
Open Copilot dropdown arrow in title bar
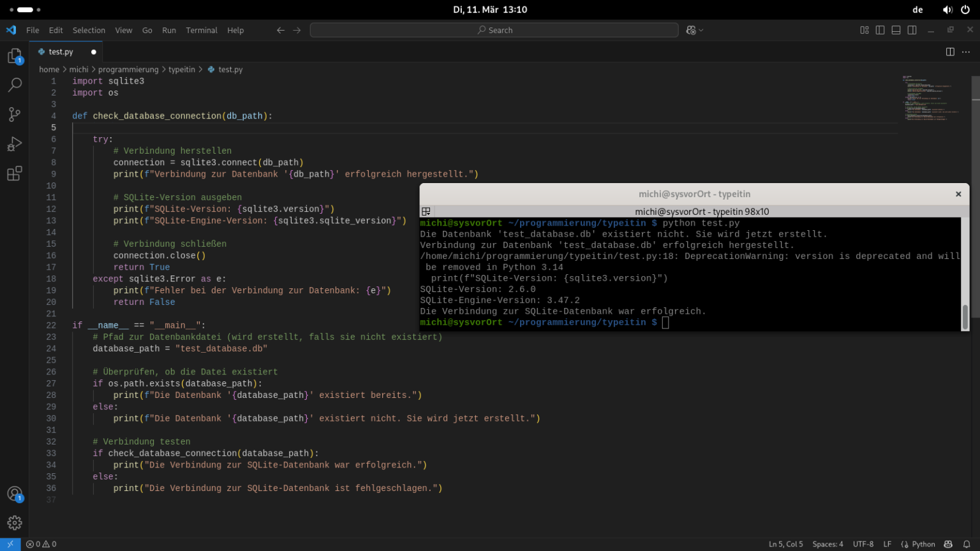click(701, 30)
